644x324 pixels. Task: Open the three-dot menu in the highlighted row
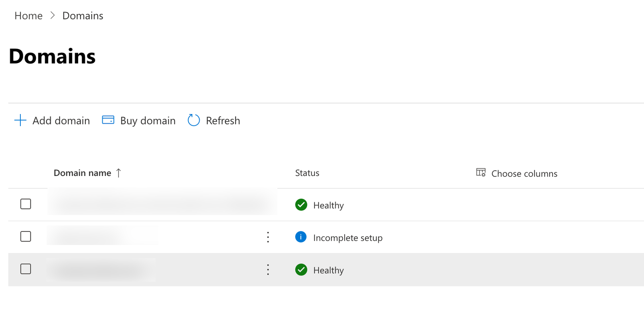[268, 270]
